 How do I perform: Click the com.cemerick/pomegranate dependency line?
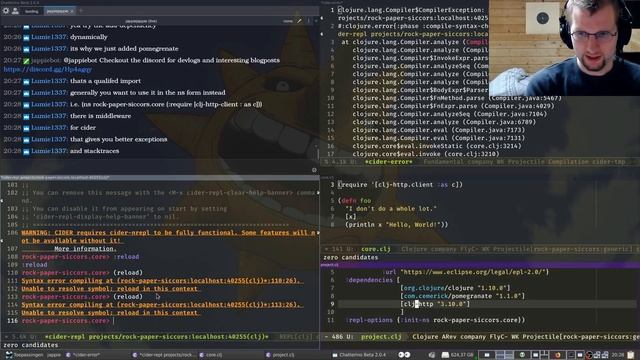point(463,296)
